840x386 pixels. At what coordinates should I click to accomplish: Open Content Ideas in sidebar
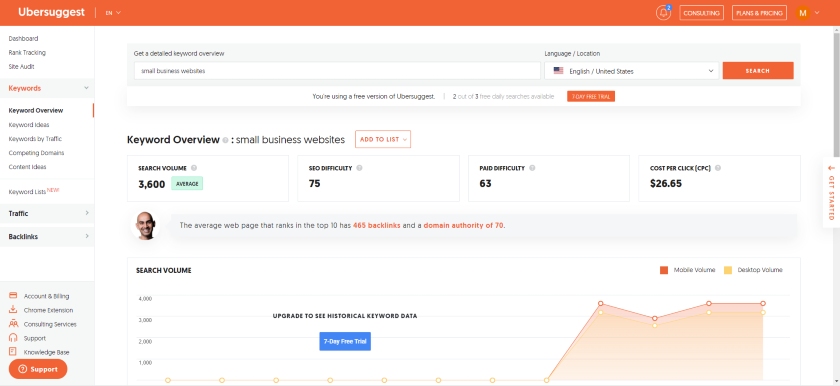[x=27, y=166]
